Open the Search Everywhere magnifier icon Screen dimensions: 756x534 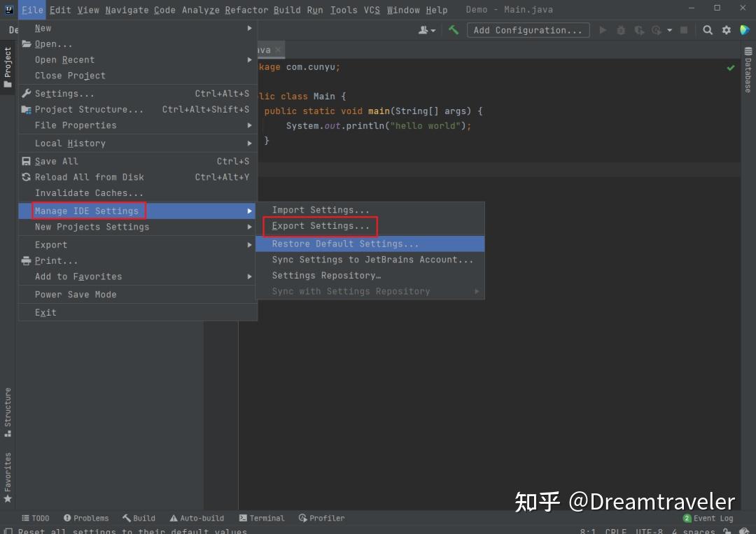pos(707,30)
